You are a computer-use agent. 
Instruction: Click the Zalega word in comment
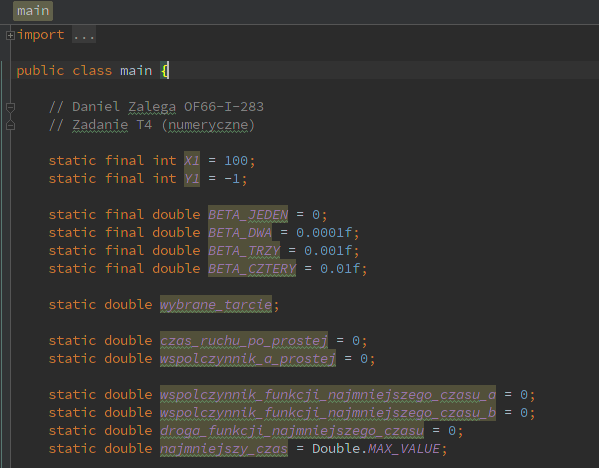[x=152, y=107]
